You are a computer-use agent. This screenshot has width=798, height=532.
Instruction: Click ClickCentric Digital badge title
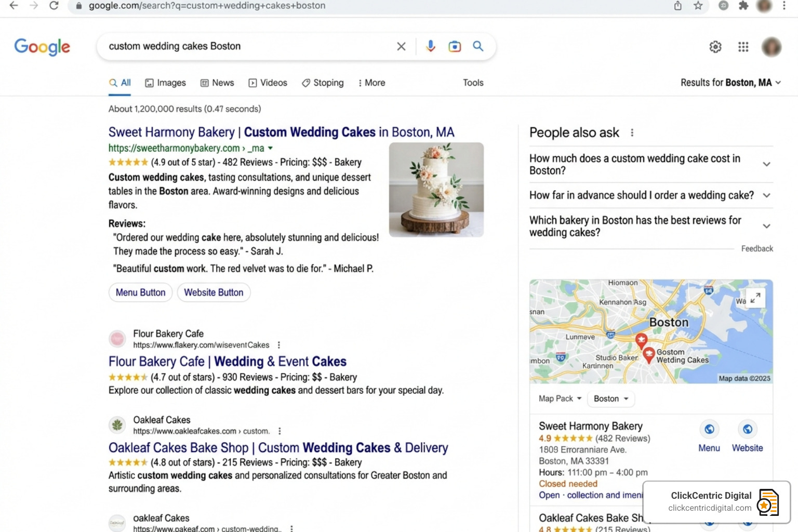(x=711, y=496)
